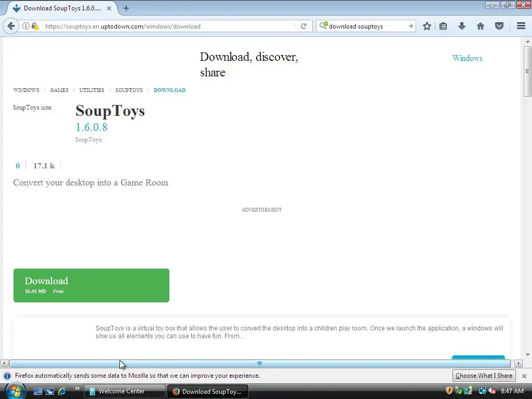The width and height of the screenshot is (532, 399).
Task: Click Show Desktop quick launch icon
Action: [x=37, y=391]
